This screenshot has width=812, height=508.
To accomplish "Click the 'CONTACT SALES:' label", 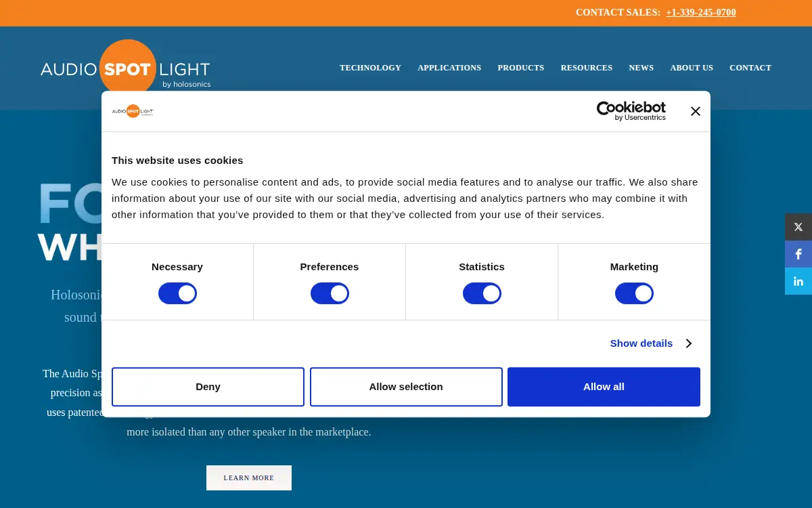I will point(618,12).
